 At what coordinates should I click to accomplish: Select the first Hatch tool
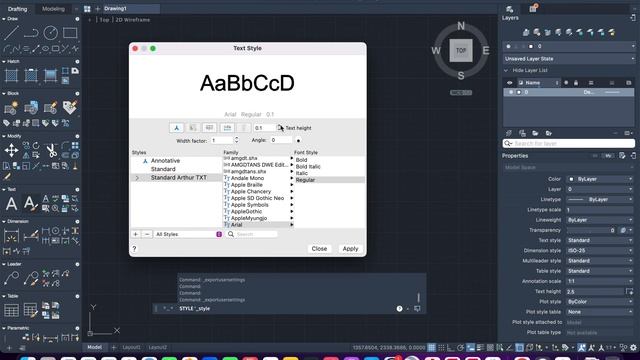click(11, 76)
